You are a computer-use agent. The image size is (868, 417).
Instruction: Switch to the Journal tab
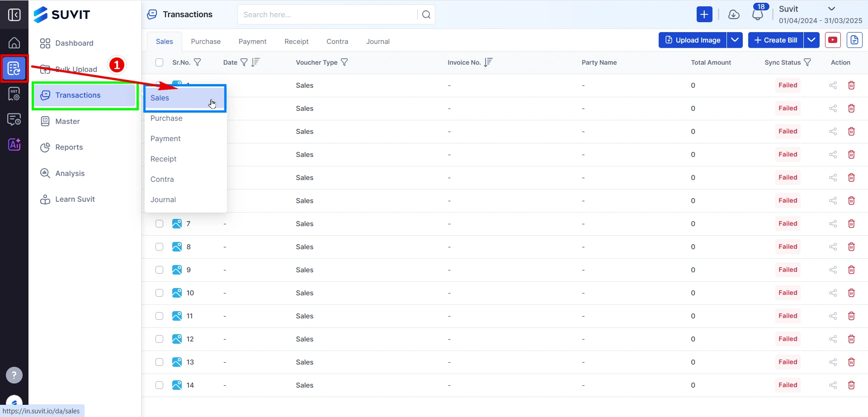378,42
